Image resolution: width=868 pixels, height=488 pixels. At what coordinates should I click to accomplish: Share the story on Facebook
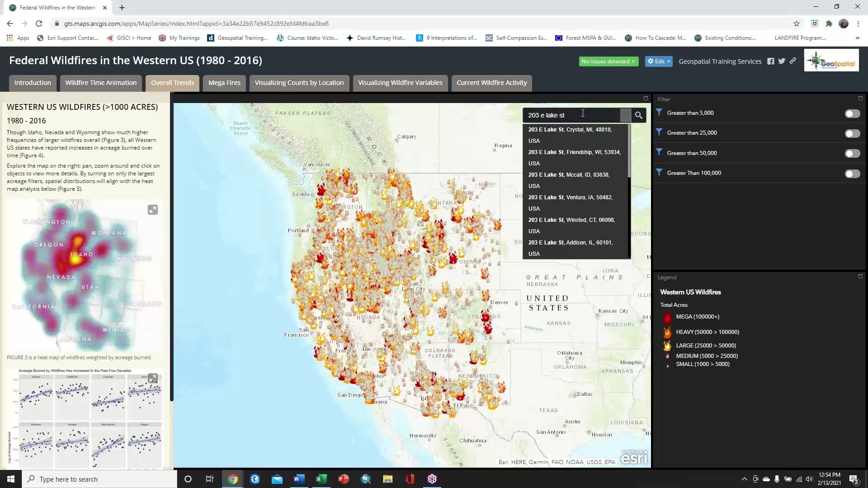tap(770, 61)
